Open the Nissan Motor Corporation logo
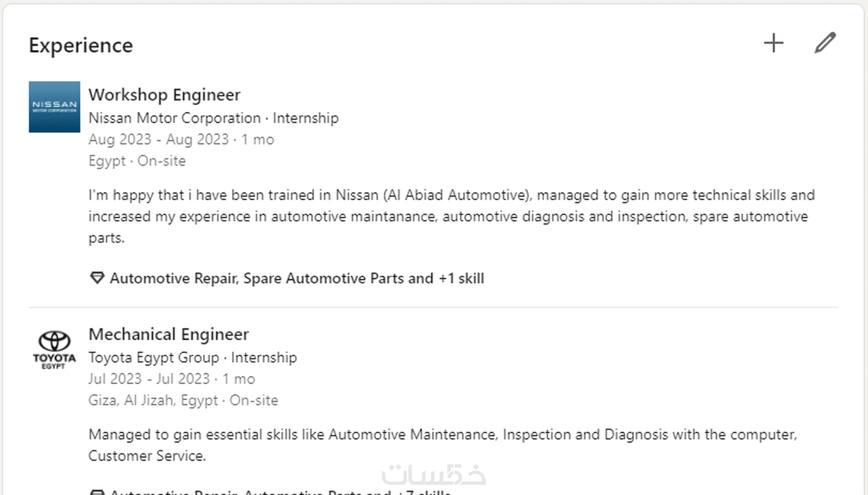 pos(54,107)
